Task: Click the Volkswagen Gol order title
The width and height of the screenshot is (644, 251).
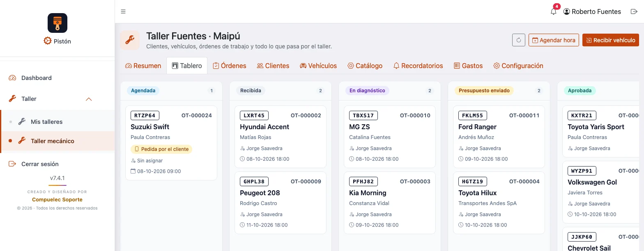Action: coord(592,182)
